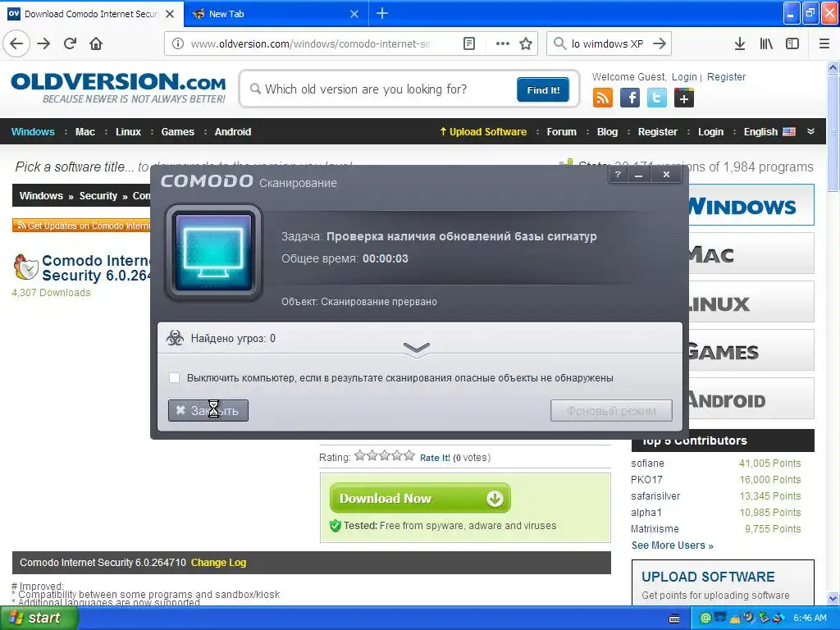Bookmark this page with the star icon
The width and height of the screenshot is (840, 630).
coord(526,43)
